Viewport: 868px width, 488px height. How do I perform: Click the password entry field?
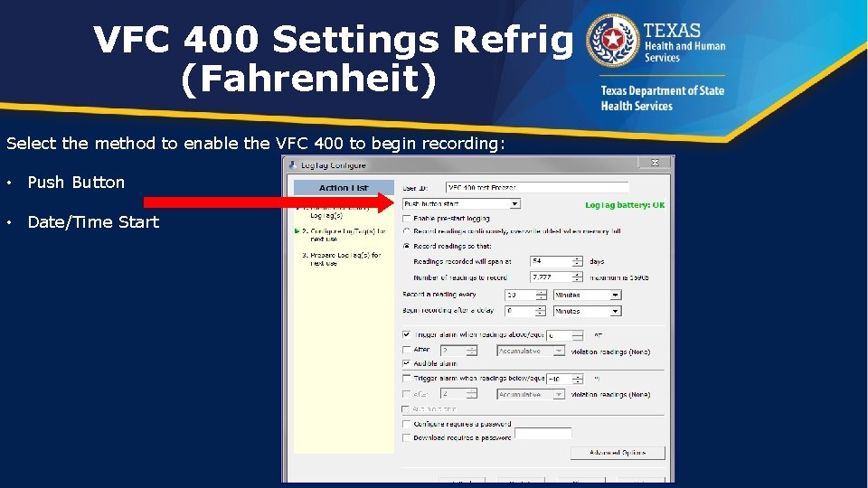click(x=543, y=433)
